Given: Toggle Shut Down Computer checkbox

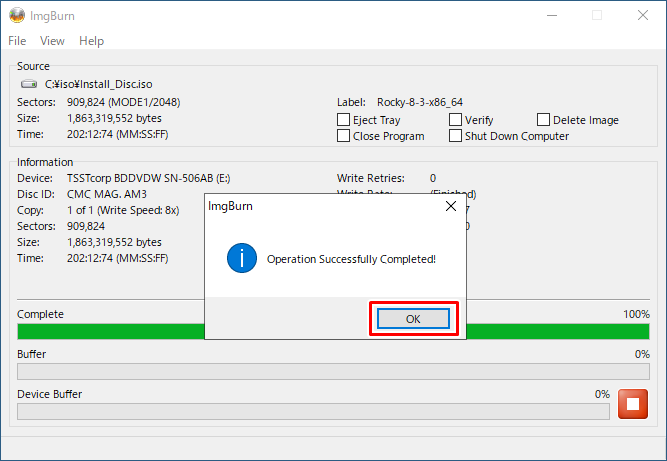Looking at the screenshot, I should [456, 136].
